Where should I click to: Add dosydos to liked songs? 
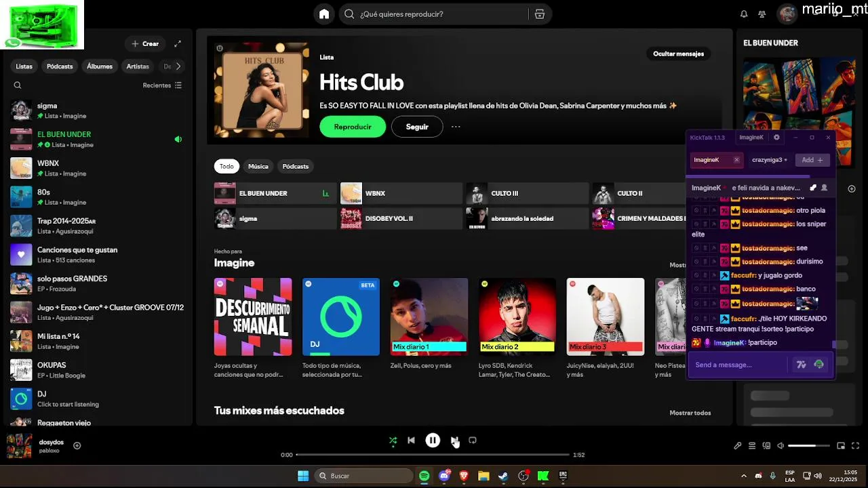77,445
